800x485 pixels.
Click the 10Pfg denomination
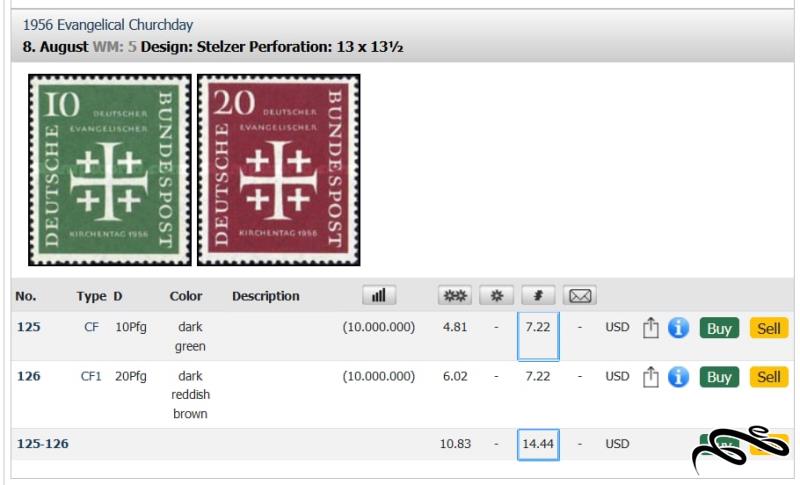[131, 327]
